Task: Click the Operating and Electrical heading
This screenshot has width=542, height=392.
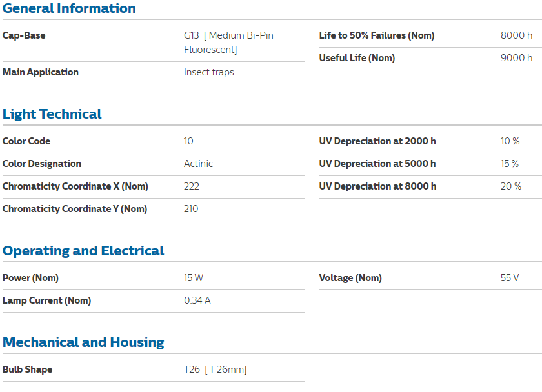Action: coord(83,251)
